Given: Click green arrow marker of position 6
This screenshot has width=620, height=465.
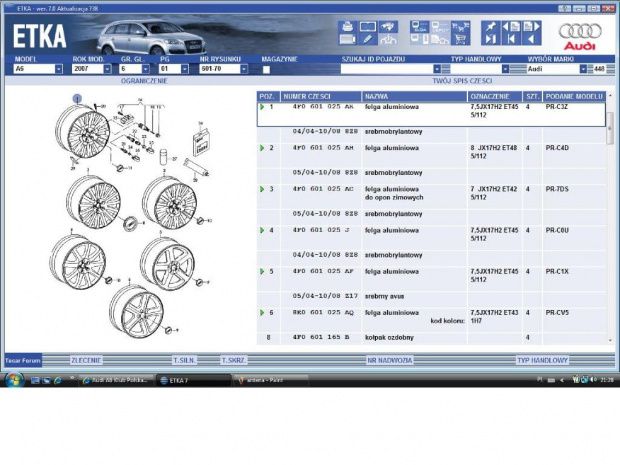Looking at the screenshot, I should tap(262, 312).
